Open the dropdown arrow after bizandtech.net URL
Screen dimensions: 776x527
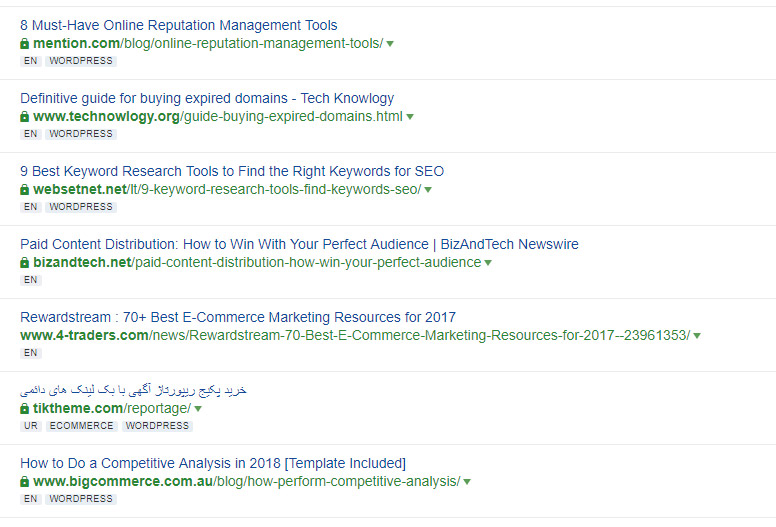488,263
